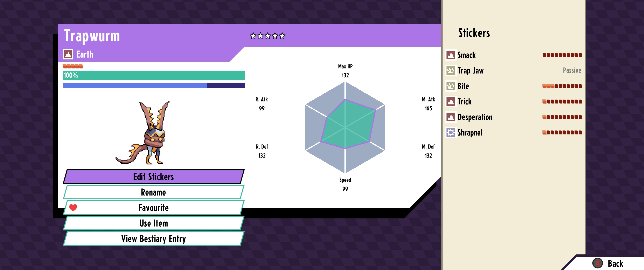The width and height of the screenshot is (644, 270).
Task: Click the Earth icon beside Desperation
Action: point(450,117)
